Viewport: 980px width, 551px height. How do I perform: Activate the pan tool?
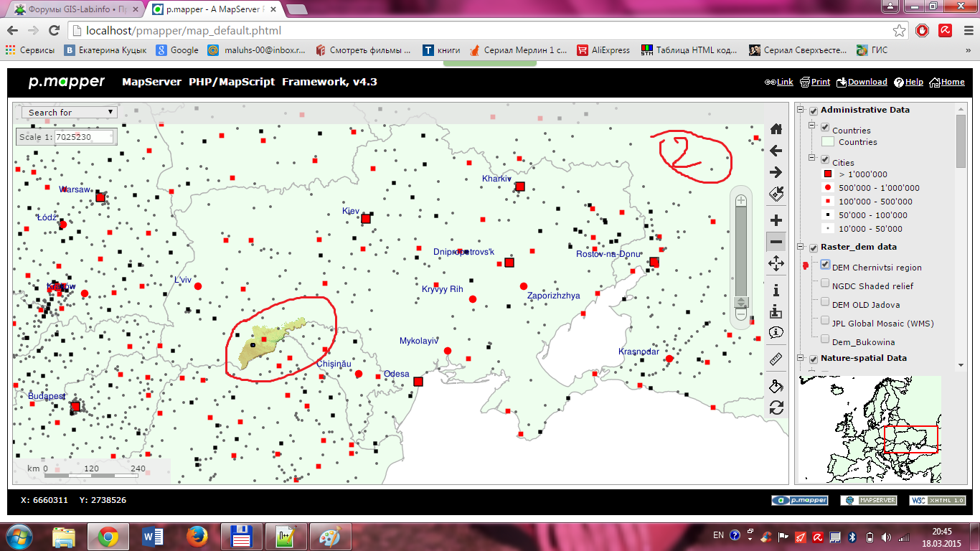click(776, 262)
